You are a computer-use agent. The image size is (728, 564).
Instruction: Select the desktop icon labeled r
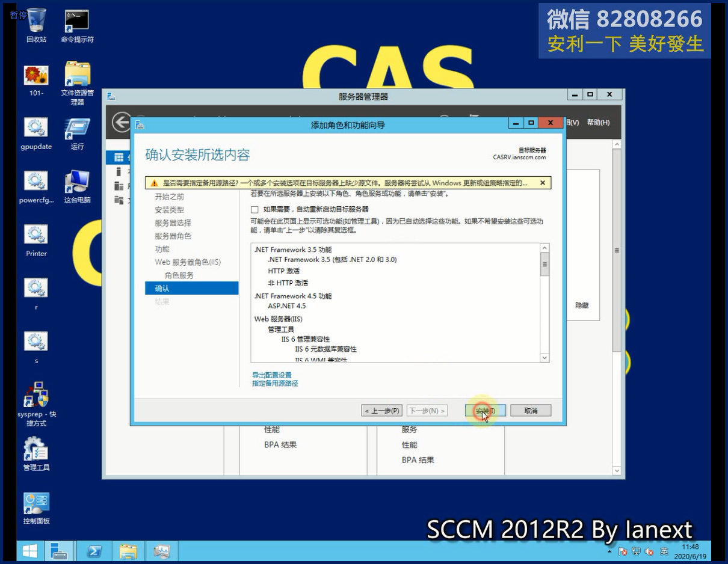point(36,294)
